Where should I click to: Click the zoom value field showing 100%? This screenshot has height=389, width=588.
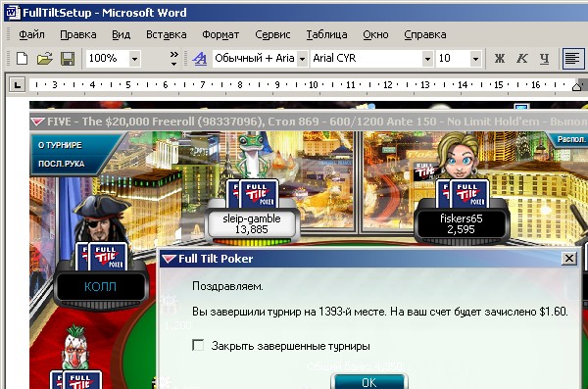click(108, 59)
